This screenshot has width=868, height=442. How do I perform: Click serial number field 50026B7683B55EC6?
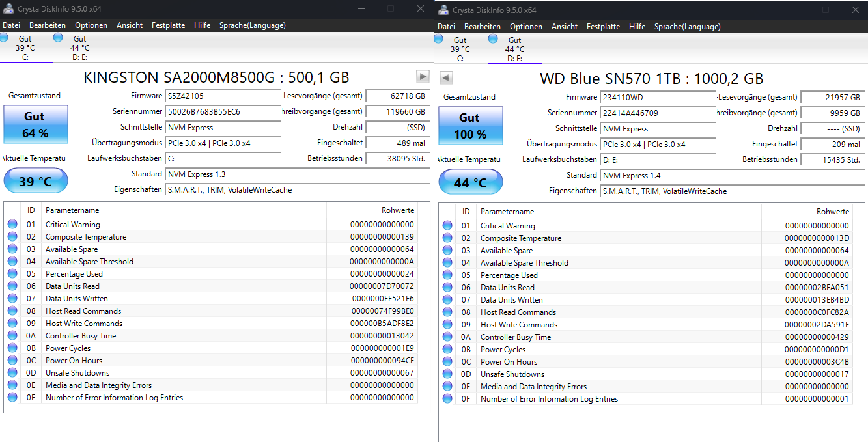[x=223, y=112]
